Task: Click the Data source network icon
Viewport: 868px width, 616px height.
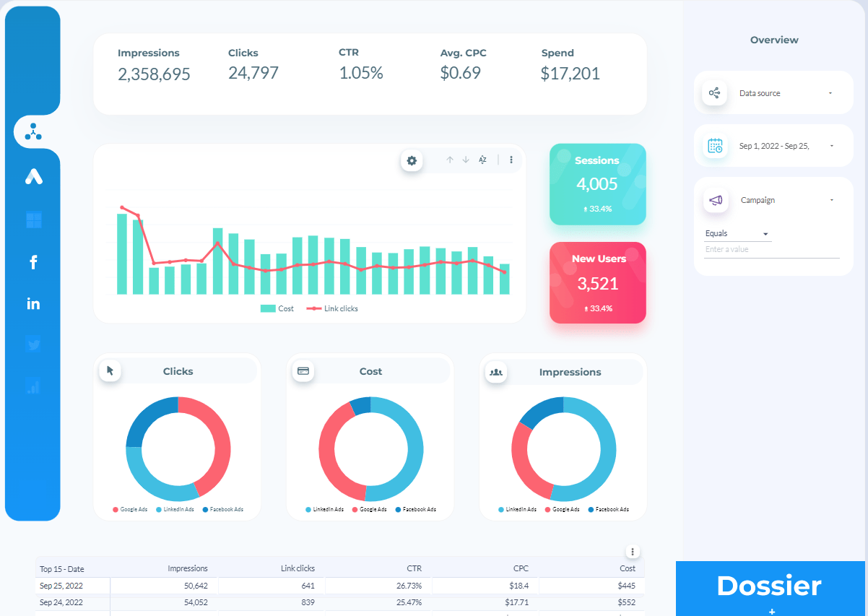Action: tap(715, 92)
